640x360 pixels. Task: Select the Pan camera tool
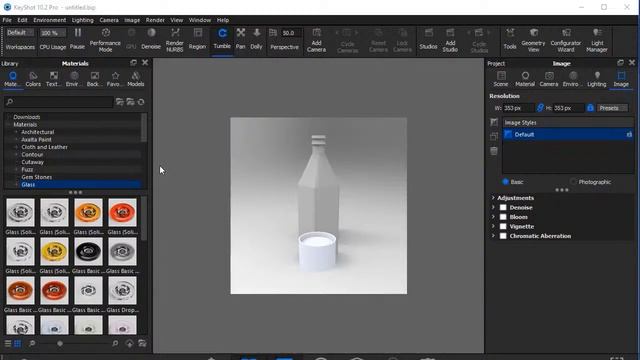click(x=241, y=39)
